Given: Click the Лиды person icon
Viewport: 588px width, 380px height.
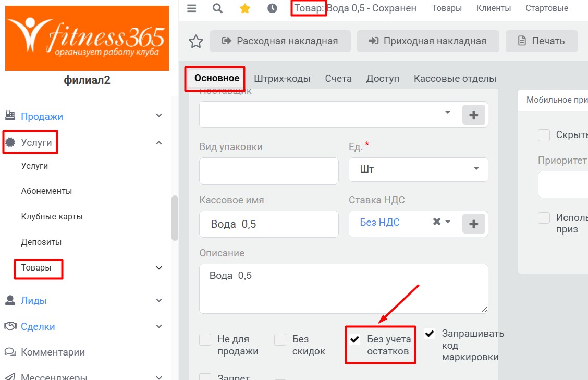Looking at the screenshot, I should [x=10, y=300].
